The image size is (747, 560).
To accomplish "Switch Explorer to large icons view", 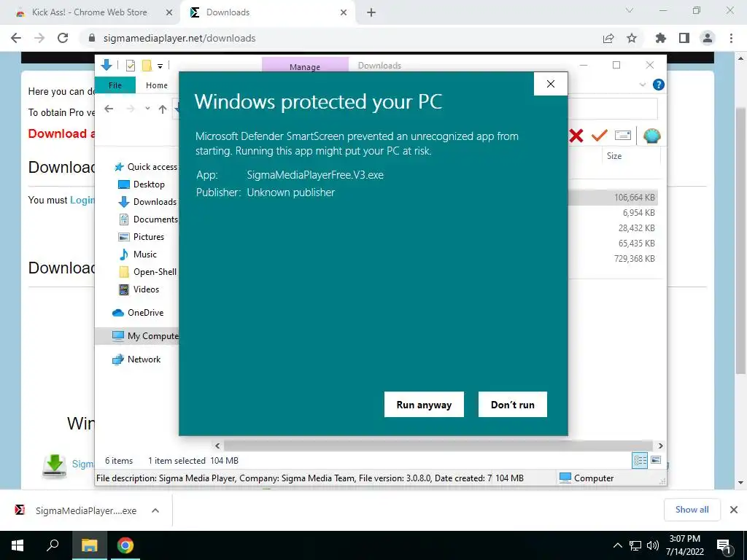I will [x=656, y=460].
